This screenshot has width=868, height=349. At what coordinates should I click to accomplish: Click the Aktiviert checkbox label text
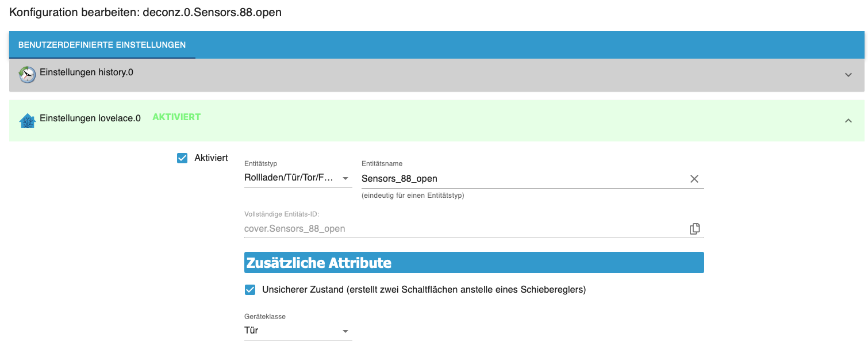pos(211,158)
